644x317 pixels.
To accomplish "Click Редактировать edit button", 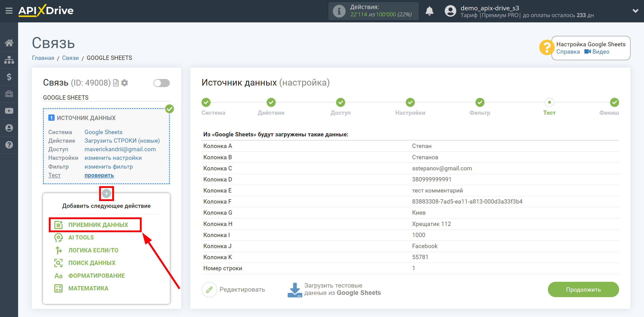I will (233, 290).
